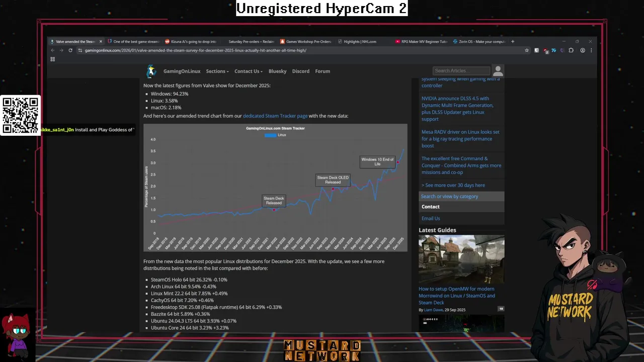The width and height of the screenshot is (644, 362).
Task: Click the Steam Deck OLED Released annotation
Action: click(333, 180)
